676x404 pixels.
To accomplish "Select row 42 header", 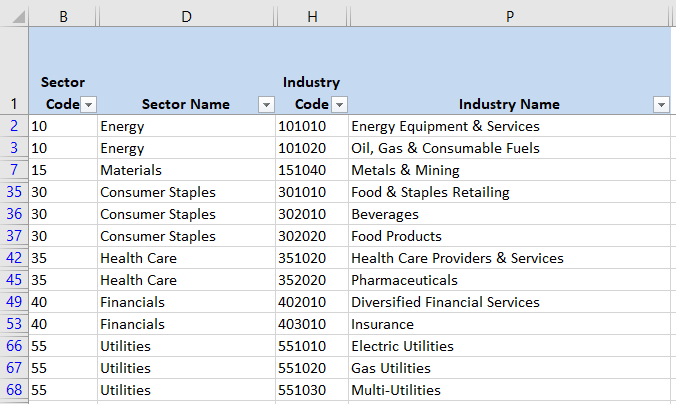I will tap(14, 258).
